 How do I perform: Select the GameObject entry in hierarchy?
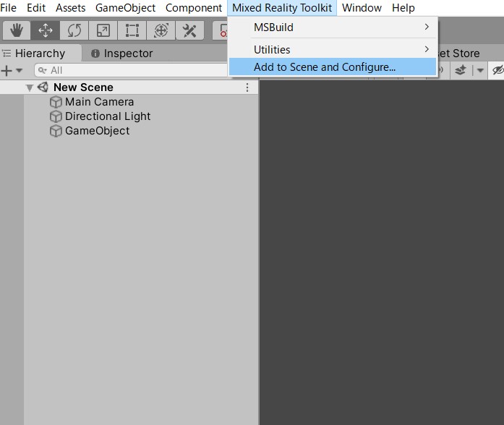97,131
